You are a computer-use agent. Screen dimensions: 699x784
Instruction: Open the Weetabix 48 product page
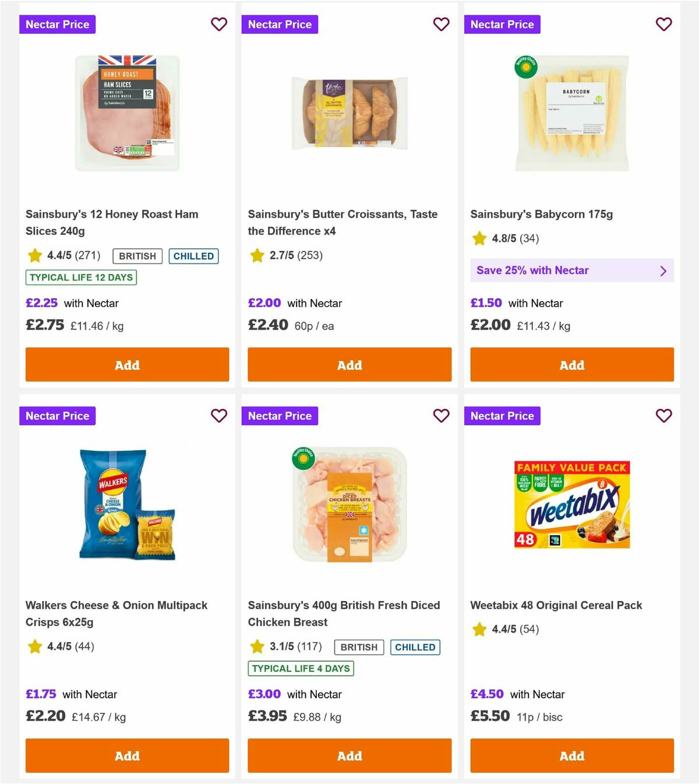[556, 605]
